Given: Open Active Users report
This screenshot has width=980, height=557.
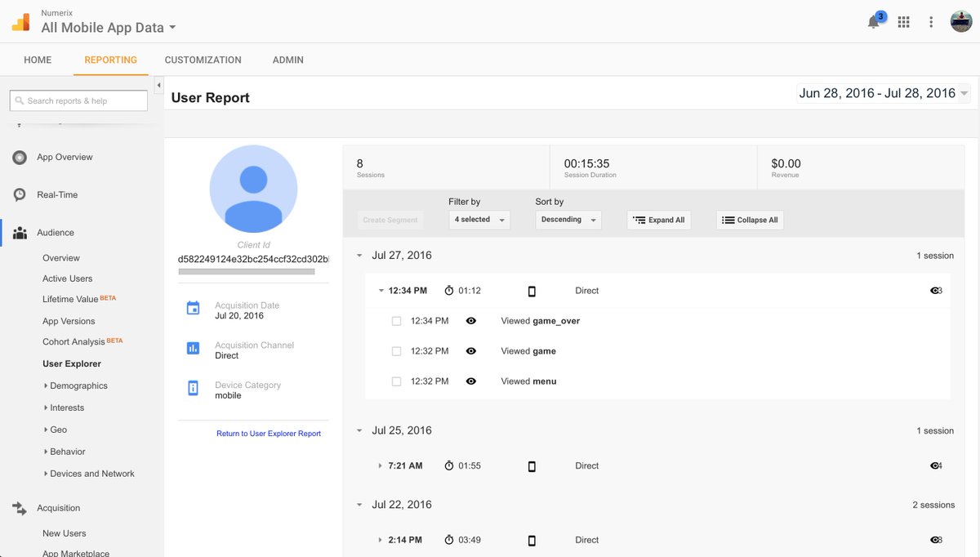Looking at the screenshot, I should [68, 278].
